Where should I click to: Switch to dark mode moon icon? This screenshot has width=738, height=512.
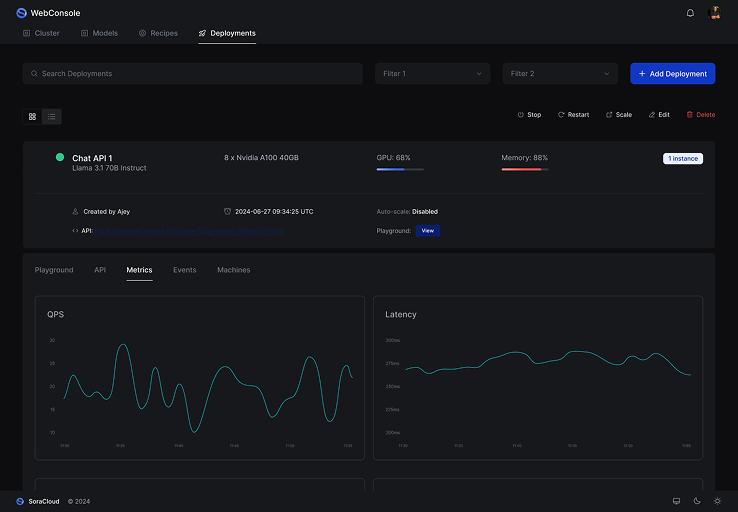click(697, 501)
